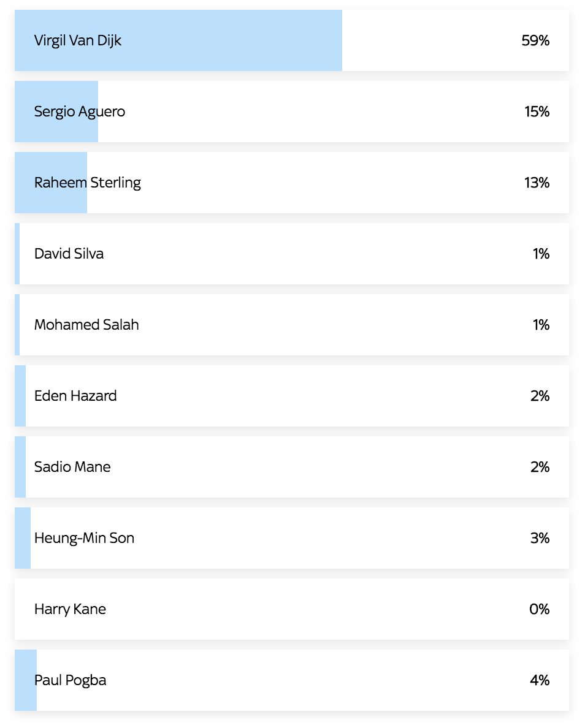
Task: Click the Harry Kane poll option
Action: [70, 609]
